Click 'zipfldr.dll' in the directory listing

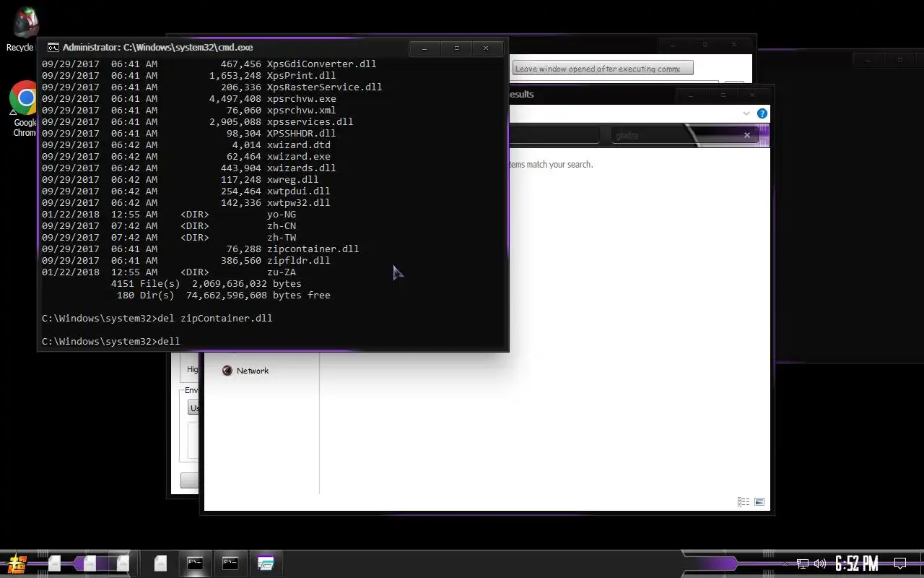click(298, 260)
